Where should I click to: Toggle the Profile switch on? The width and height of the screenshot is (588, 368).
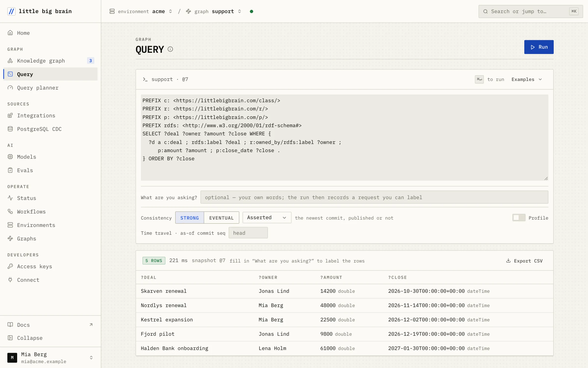[x=519, y=218]
